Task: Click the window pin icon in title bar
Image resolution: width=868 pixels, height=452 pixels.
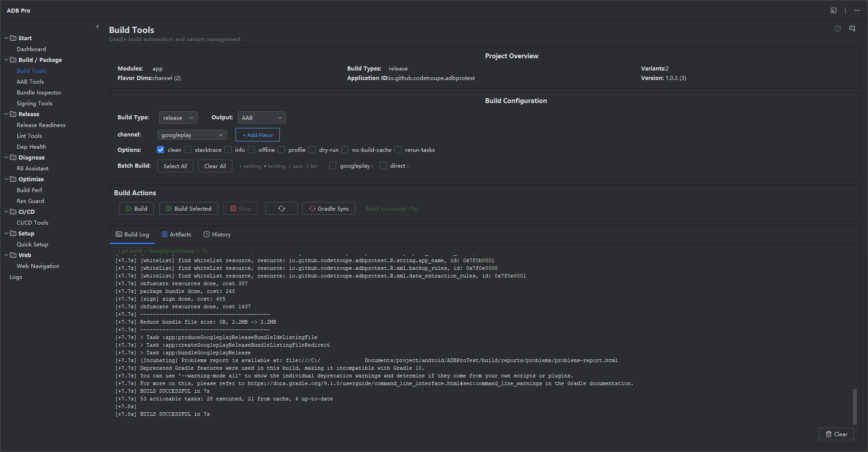Action: [834, 10]
